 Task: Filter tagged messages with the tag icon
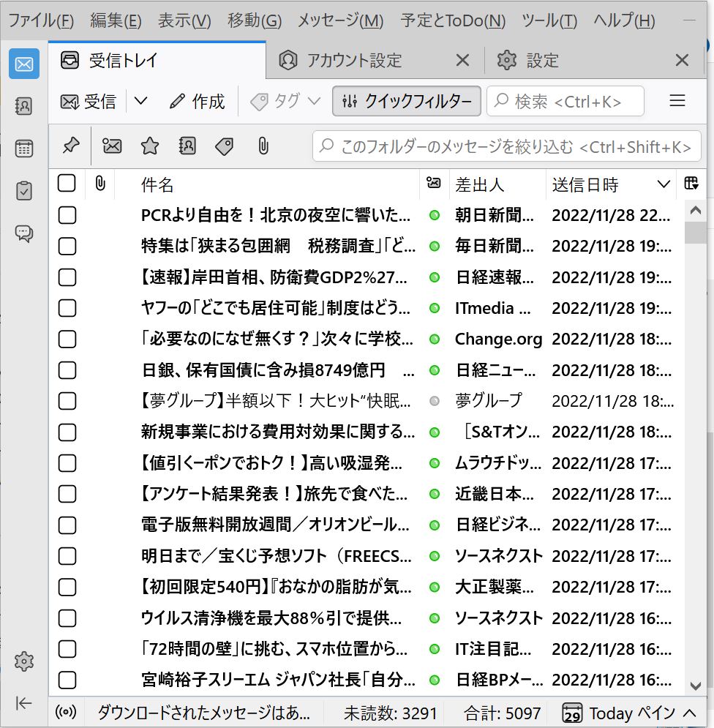[225, 146]
